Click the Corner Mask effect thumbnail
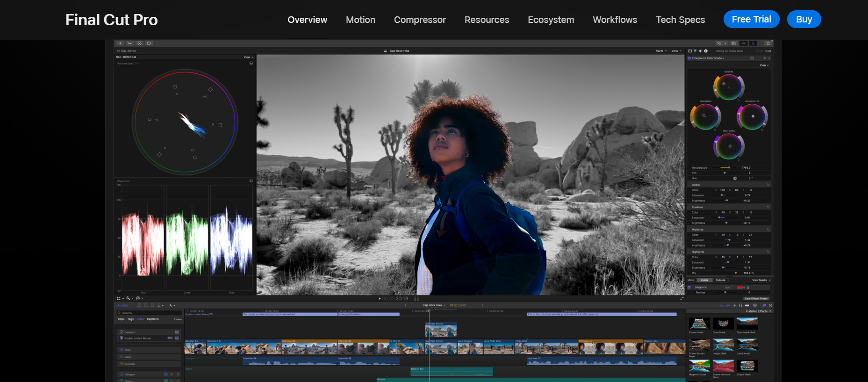This screenshot has height=382, width=868. click(x=699, y=324)
